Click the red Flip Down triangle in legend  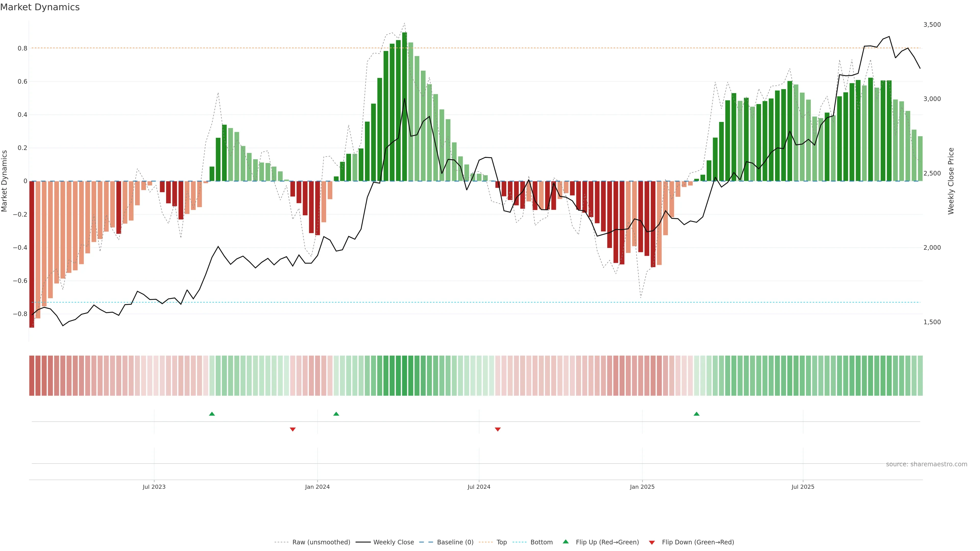652,543
